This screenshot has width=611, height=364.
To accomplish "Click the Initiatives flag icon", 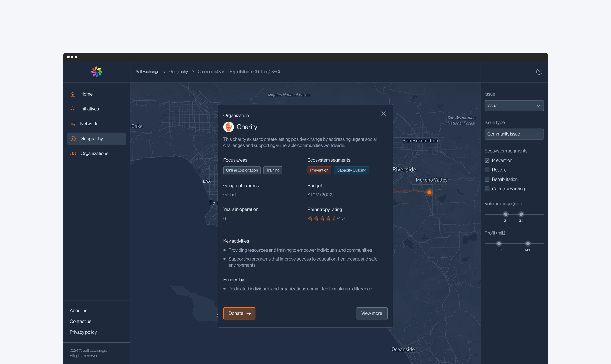I will (x=73, y=109).
